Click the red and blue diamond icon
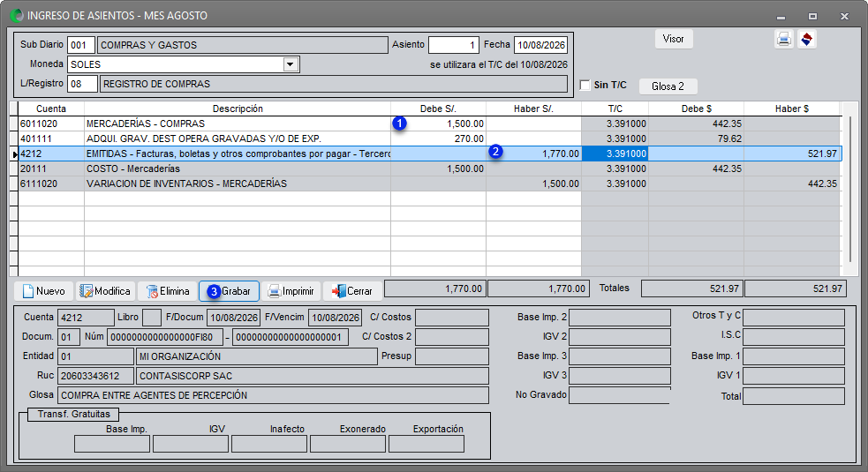The width and height of the screenshot is (868, 472). (x=807, y=40)
